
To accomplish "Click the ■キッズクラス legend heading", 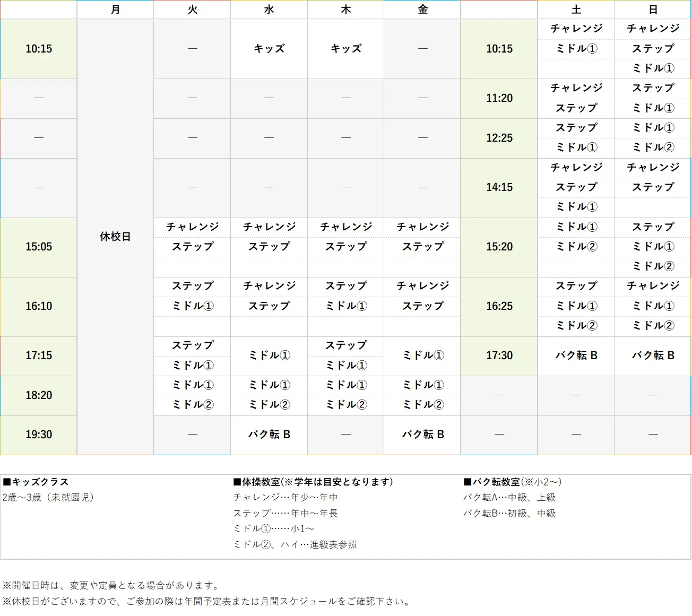I will [36, 482].
